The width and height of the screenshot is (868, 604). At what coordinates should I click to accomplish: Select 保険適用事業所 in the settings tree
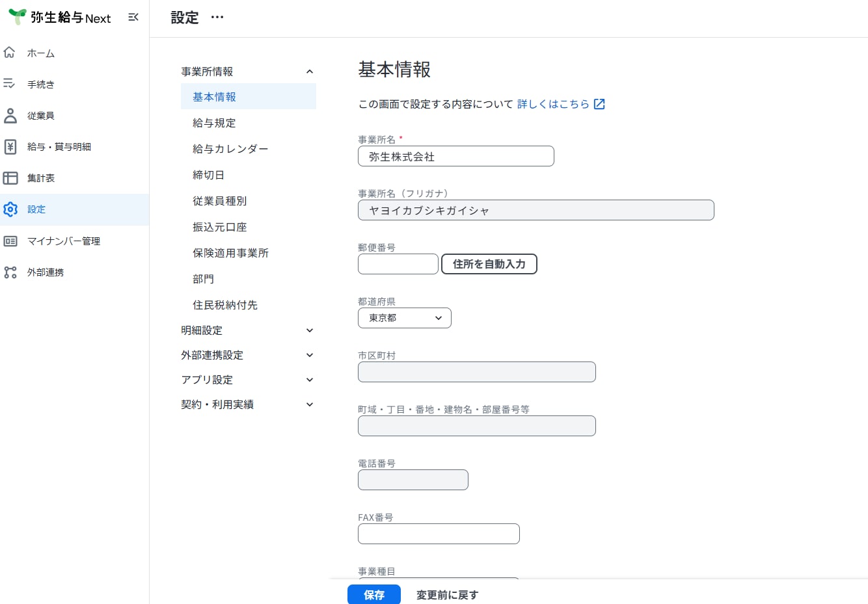pos(249,253)
